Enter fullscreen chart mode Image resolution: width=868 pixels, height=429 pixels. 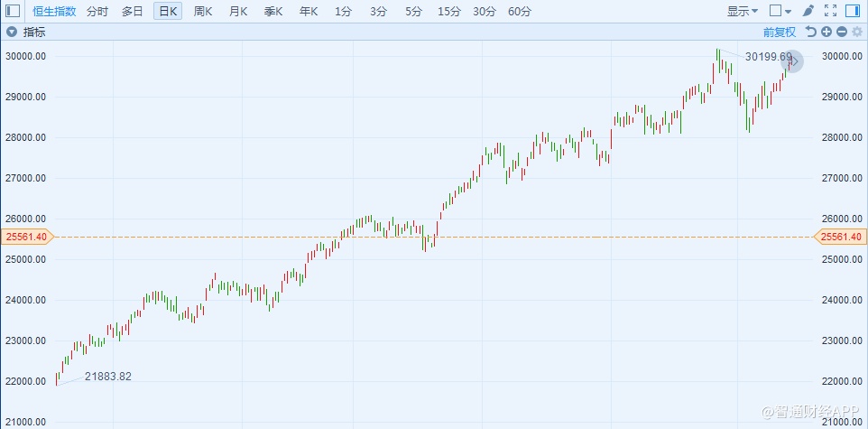pyautogui.click(x=830, y=12)
